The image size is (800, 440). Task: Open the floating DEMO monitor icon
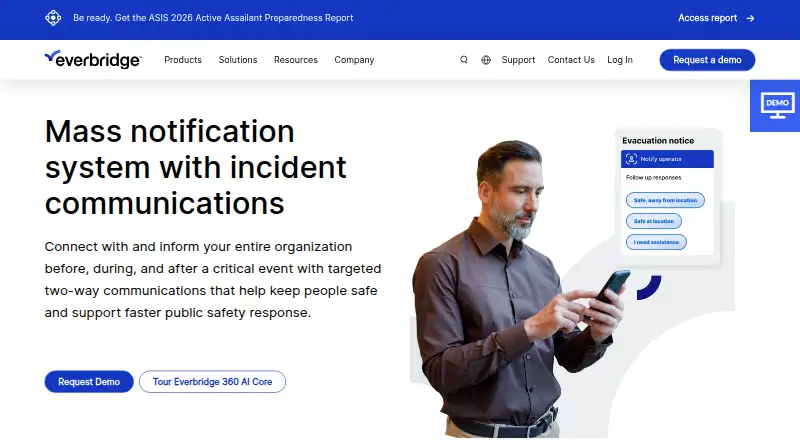[777, 105]
